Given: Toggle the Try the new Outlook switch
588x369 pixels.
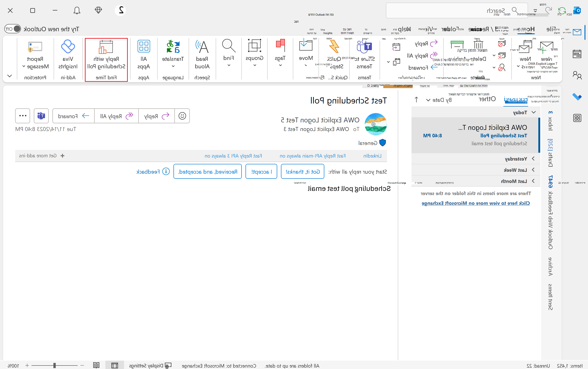Looking at the screenshot, I should (x=13, y=29).
